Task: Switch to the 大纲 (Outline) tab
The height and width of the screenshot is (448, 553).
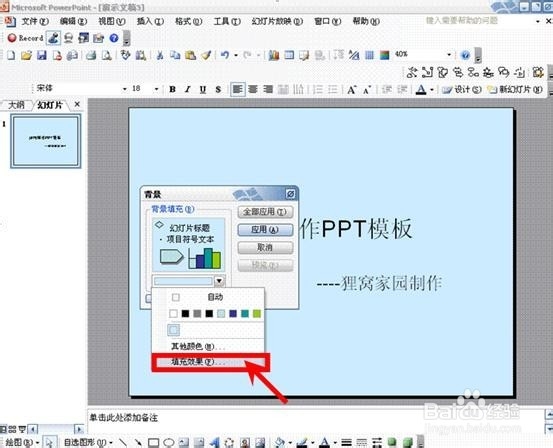Action: pyautogui.click(x=16, y=105)
